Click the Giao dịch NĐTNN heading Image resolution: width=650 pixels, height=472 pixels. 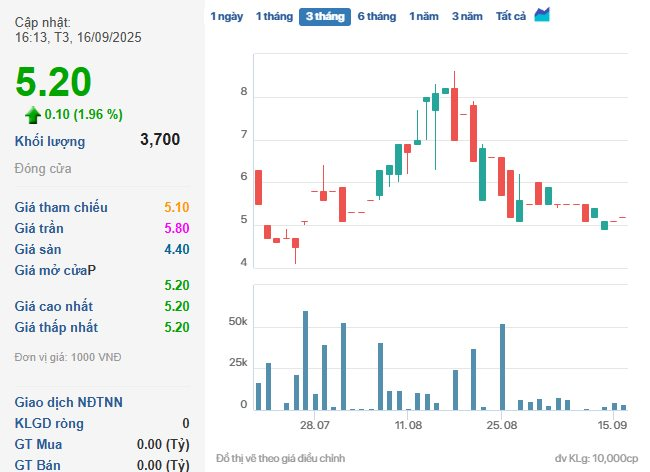pos(69,402)
